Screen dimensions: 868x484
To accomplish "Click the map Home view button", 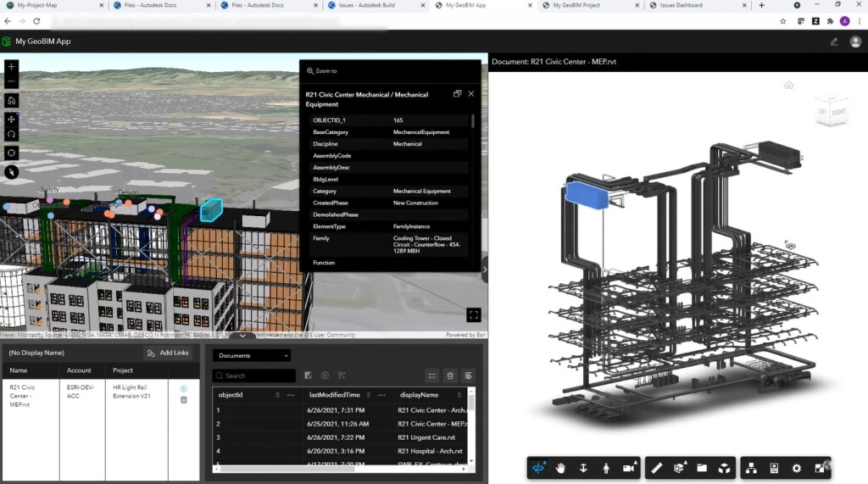I will (11, 100).
